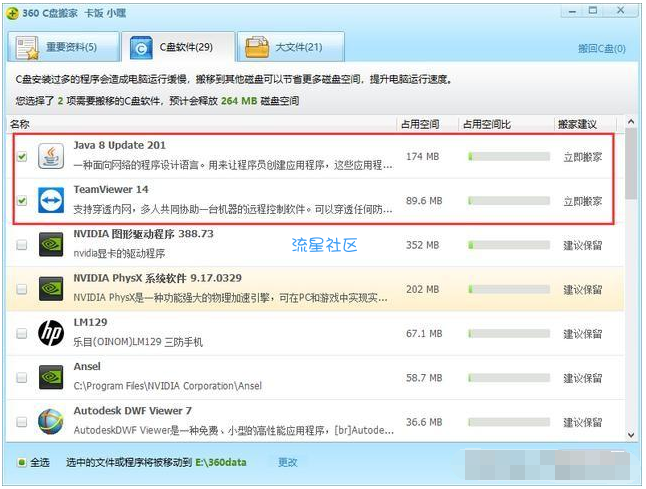646x489 pixels.
Task: Click the 36.6 MB size value
Action: (x=424, y=422)
